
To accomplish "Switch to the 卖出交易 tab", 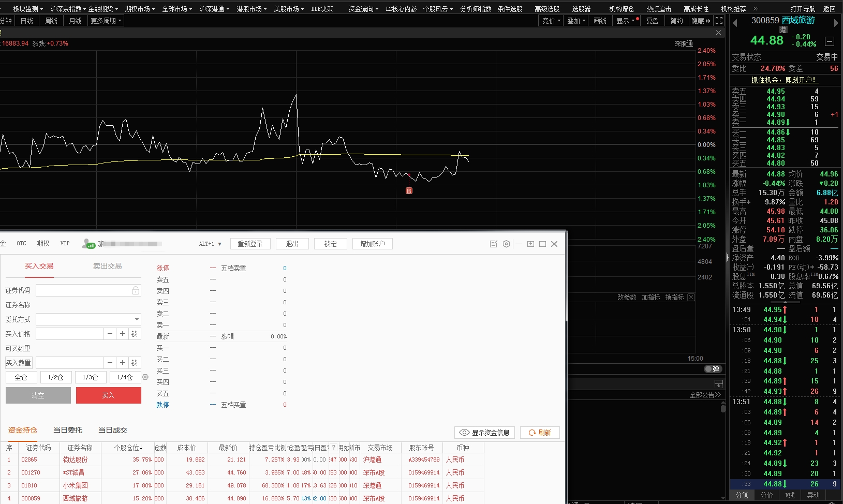I will click(108, 266).
